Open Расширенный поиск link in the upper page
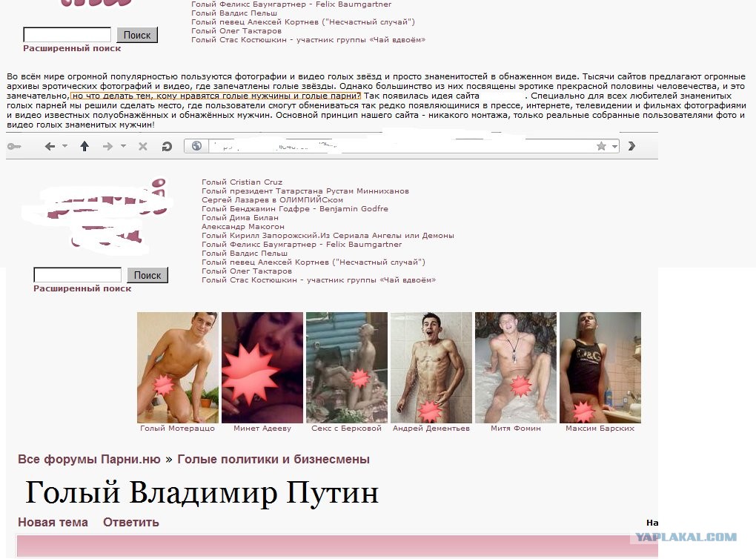The image size is (756, 559). pos(72,48)
